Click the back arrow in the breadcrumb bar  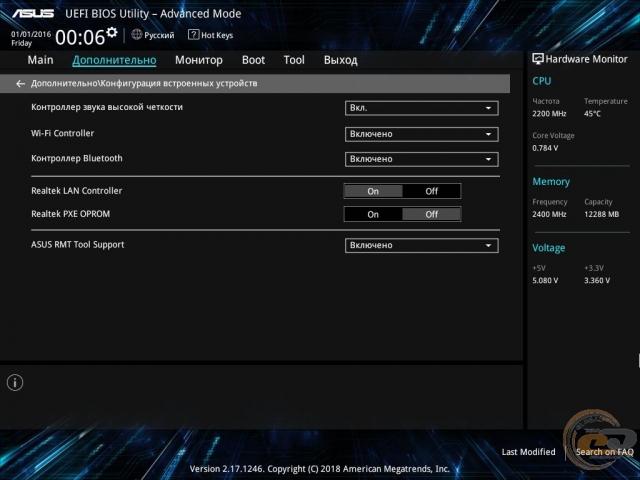click(x=20, y=84)
